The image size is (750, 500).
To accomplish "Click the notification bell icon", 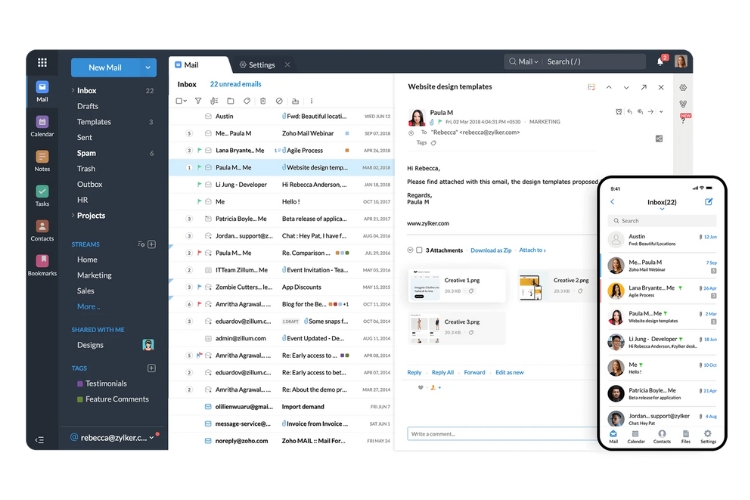I will [x=661, y=61].
